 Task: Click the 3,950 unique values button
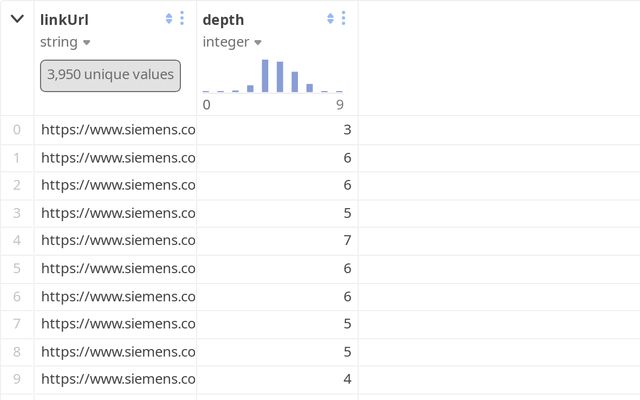point(110,75)
